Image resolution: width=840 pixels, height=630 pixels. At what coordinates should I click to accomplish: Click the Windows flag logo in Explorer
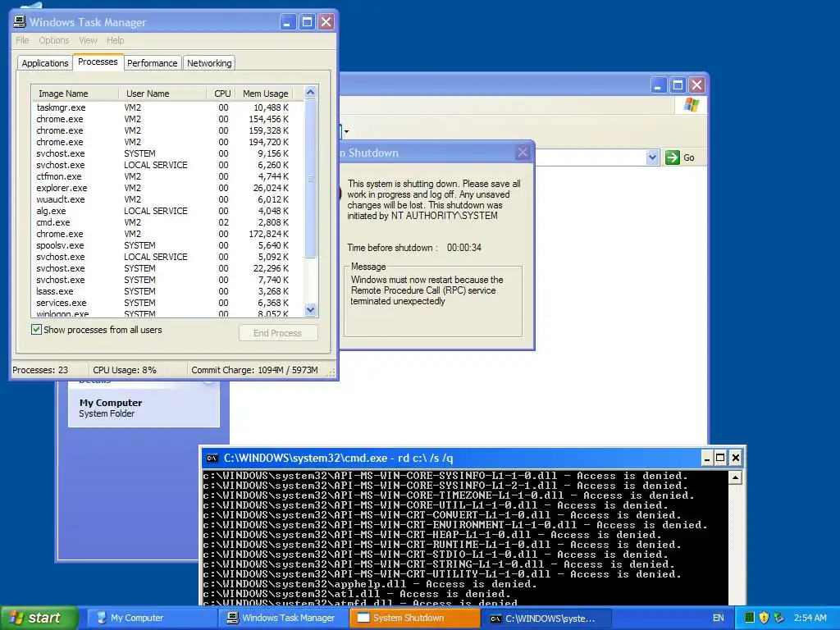coord(692,105)
